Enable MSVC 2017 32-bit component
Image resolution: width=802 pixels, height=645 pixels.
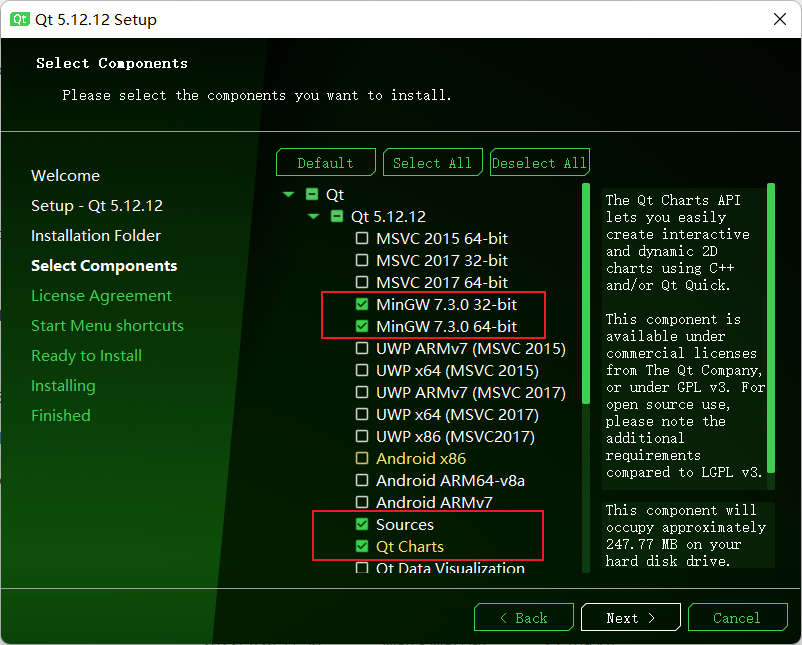(362, 260)
